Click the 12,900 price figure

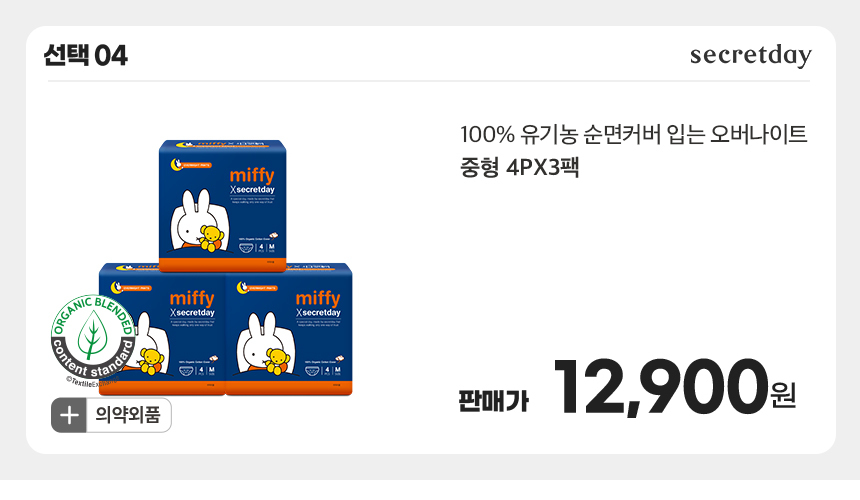(660, 387)
